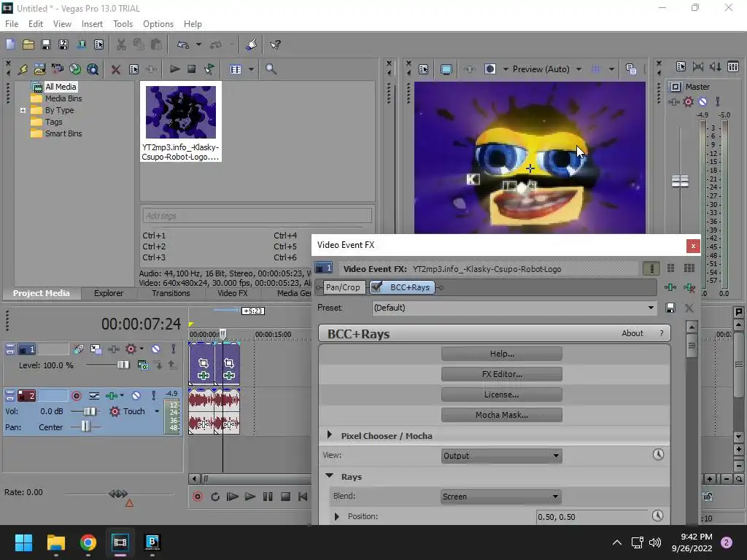Solo audio track 2
The image size is (747, 560).
(153, 395)
